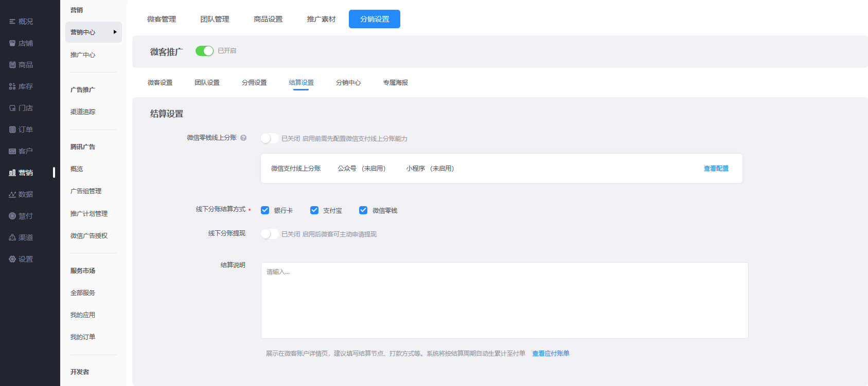Uncheck the 支付宝 checkbox
Screen dimensions: 868x386
click(314, 210)
